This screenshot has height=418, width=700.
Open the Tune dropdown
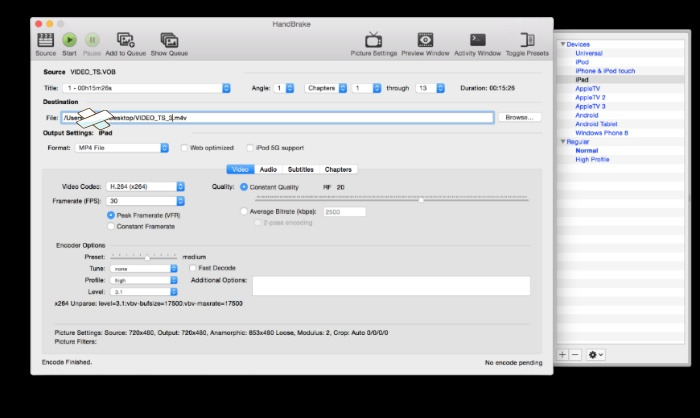tap(144, 268)
